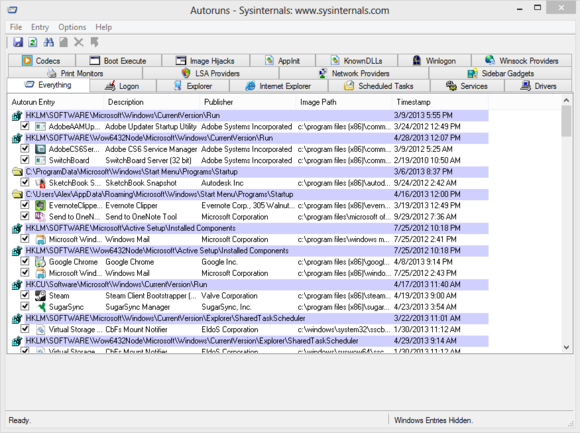Click the Google Chrome entry icon

pos(40,262)
